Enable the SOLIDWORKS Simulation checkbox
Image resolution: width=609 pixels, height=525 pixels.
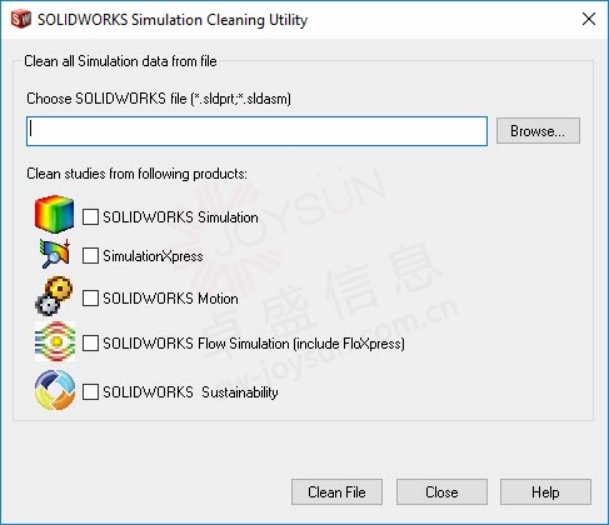pyautogui.click(x=90, y=217)
